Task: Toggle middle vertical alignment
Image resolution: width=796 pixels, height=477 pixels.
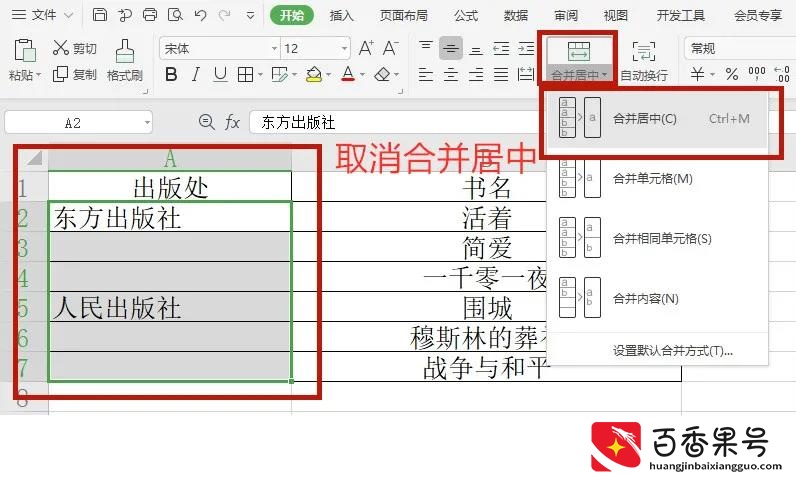Action: pyautogui.click(x=451, y=49)
